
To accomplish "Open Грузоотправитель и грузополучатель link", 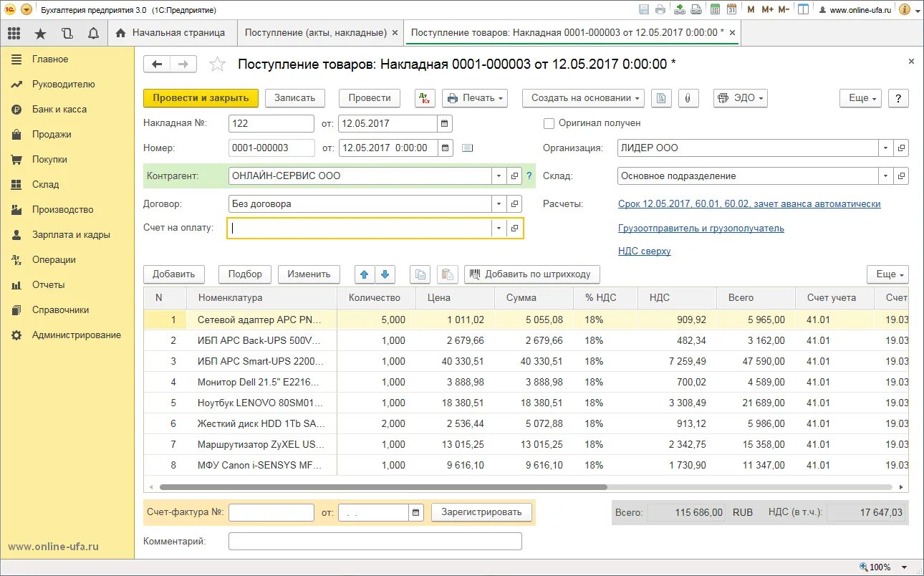I will (701, 229).
